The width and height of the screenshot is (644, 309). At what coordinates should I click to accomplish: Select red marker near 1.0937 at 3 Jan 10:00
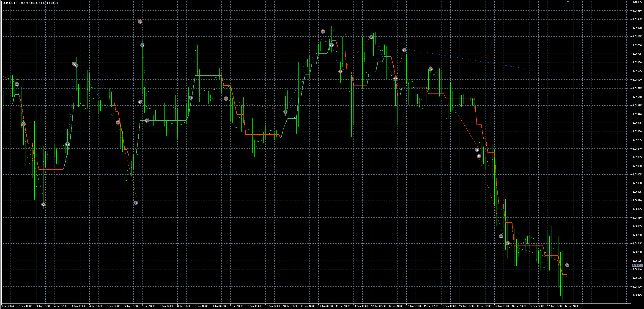pos(23,124)
